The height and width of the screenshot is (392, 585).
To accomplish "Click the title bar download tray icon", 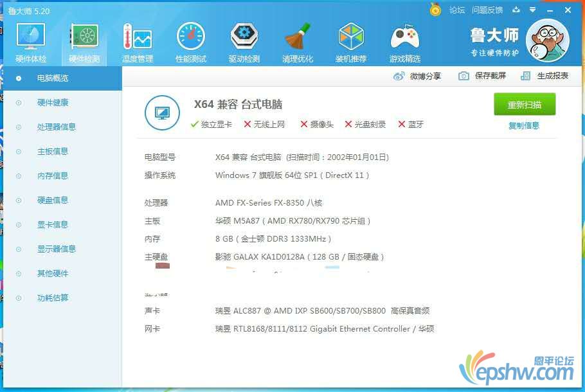I will click(x=516, y=10).
